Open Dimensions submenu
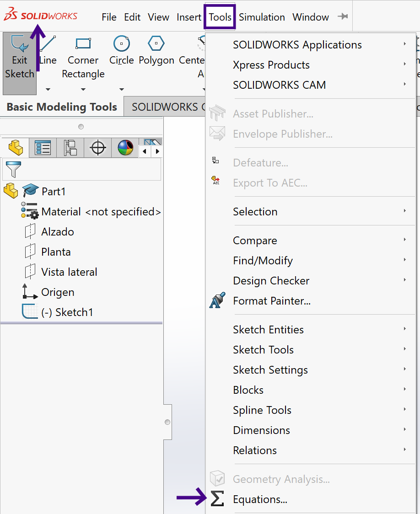Image resolution: width=420 pixels, height=514 pixels. (311, 430)
